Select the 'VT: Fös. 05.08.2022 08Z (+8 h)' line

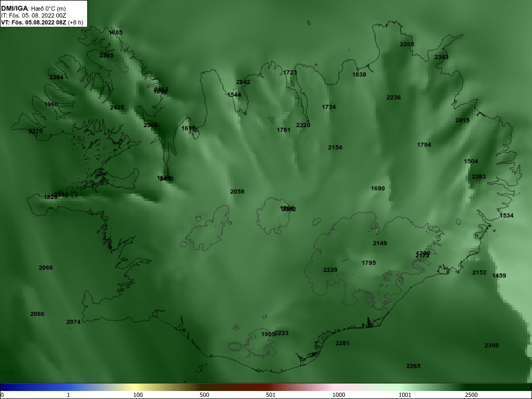[42, 22]
